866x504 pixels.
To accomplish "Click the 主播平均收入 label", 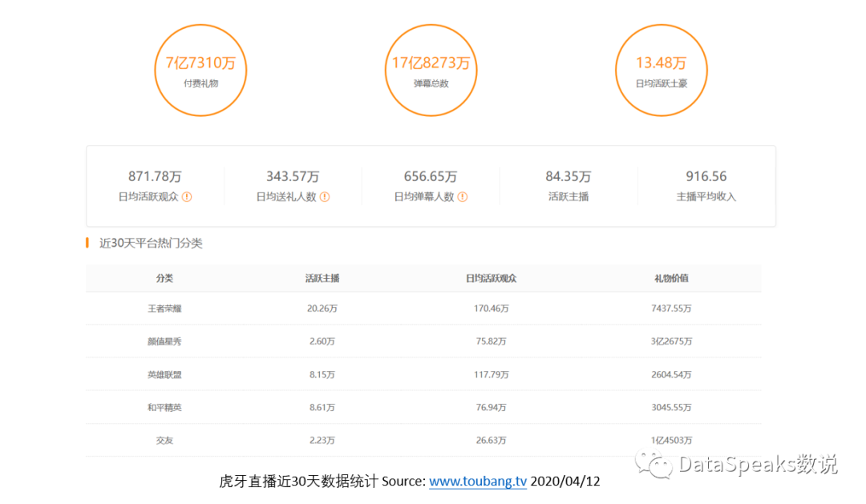I will (706, 197).
